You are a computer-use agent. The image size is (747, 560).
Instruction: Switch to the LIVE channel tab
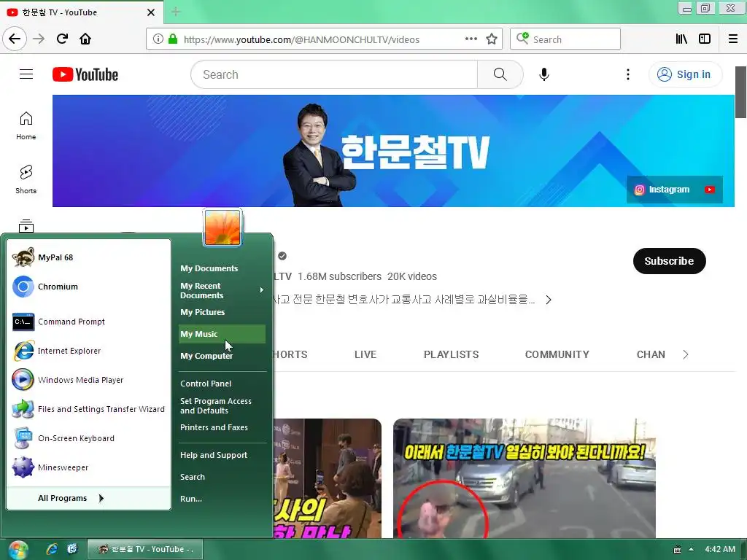[365, 354]
